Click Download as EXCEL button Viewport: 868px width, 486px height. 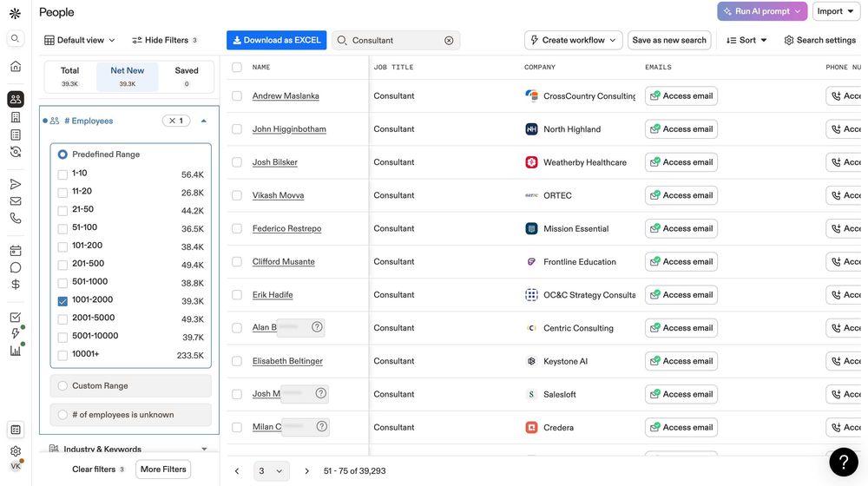point(276,40)
